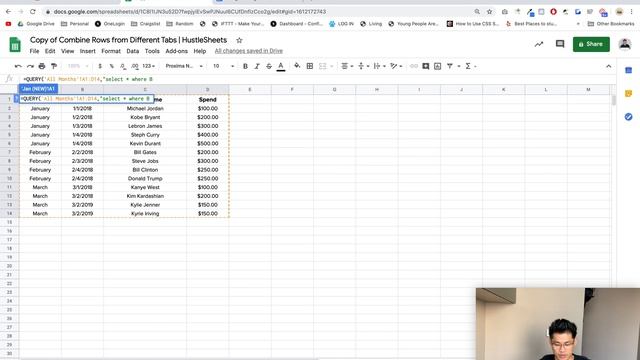Undo the last action in toolbar
640x360 pixels.
coord(18,66)
